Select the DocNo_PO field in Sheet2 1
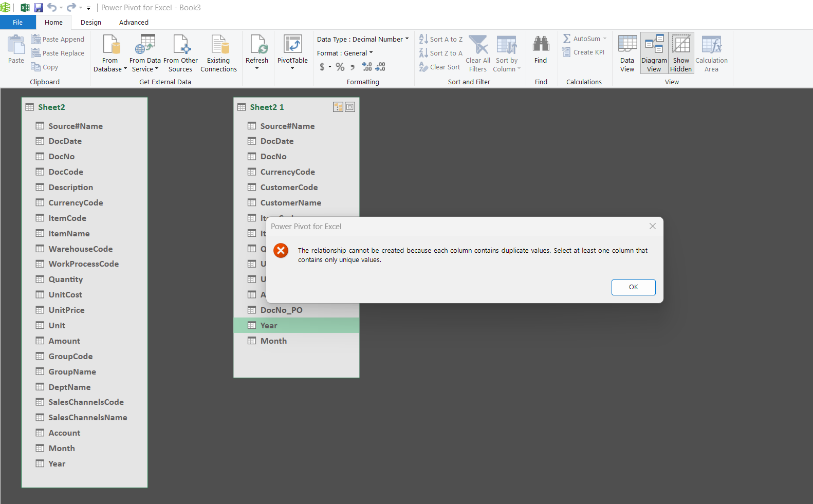 [x=281, y=310]
